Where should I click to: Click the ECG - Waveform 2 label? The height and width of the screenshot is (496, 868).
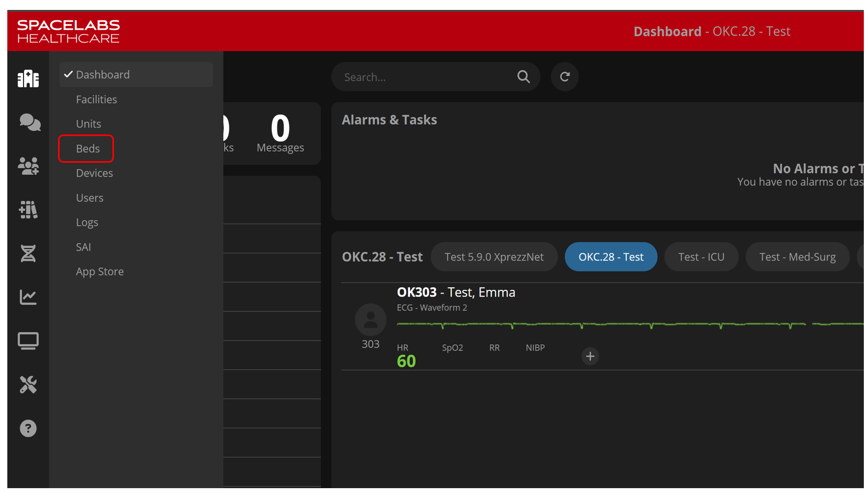tap(432, 308)
